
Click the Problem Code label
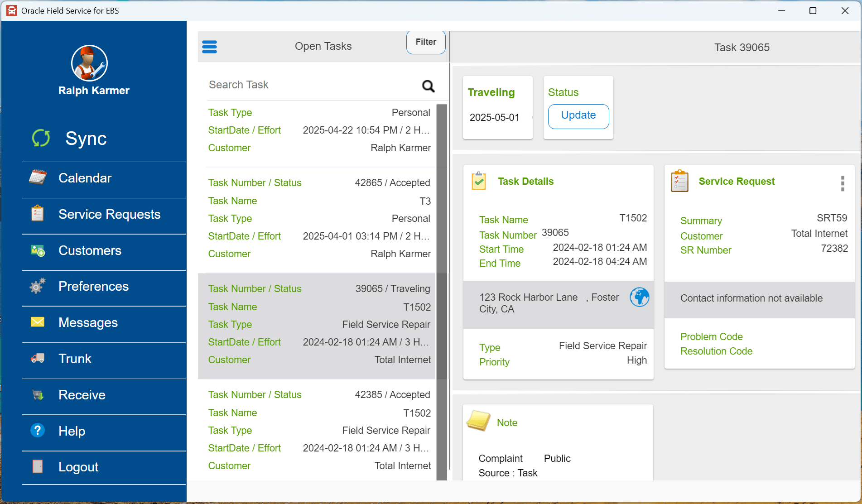[x=711, y=337]
